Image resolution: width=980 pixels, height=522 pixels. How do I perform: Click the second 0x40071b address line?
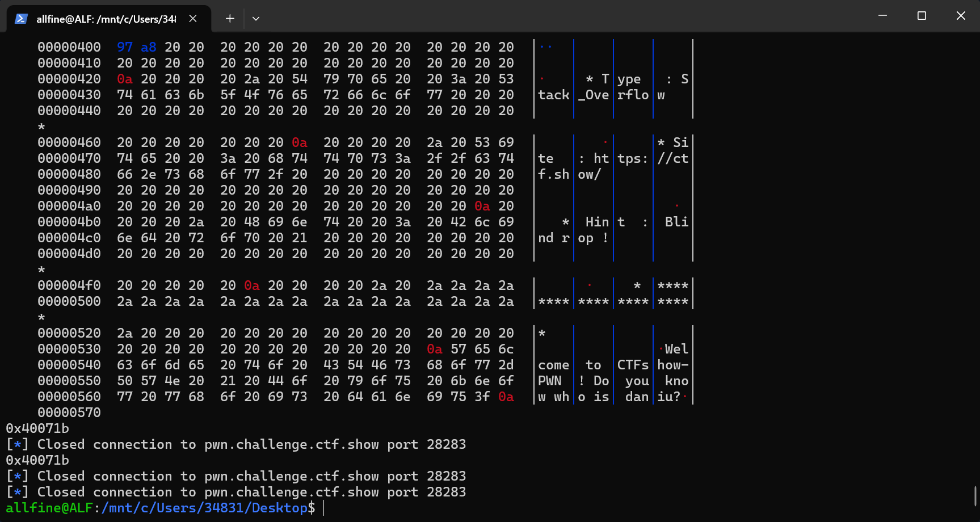[x=37, y=460]
